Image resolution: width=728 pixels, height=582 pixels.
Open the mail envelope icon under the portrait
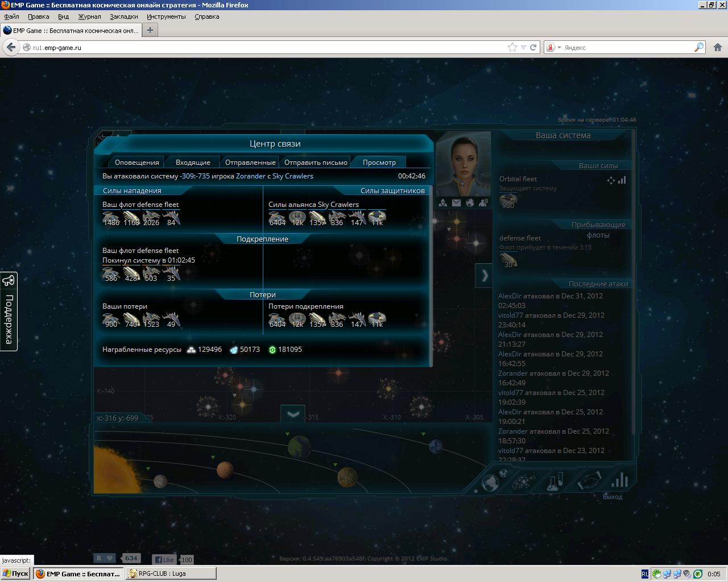pyautogui.click(x=456, y=203)
